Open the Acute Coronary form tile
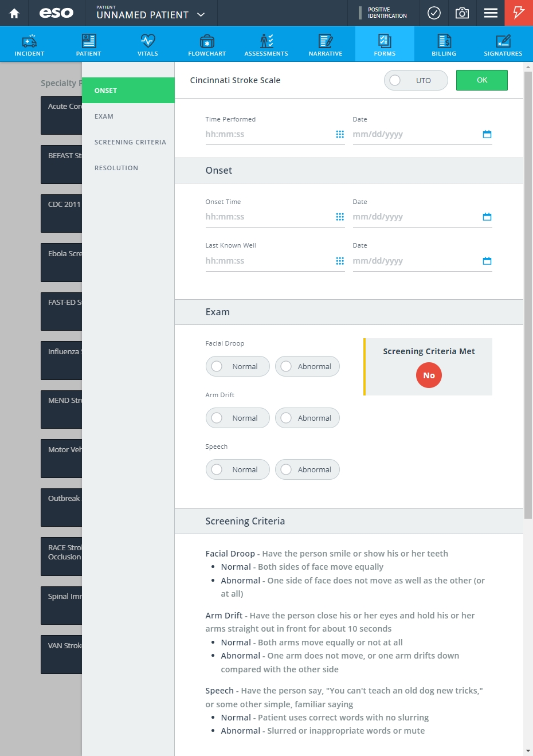Viewport: 533px width, 756px height. (61, 115)
